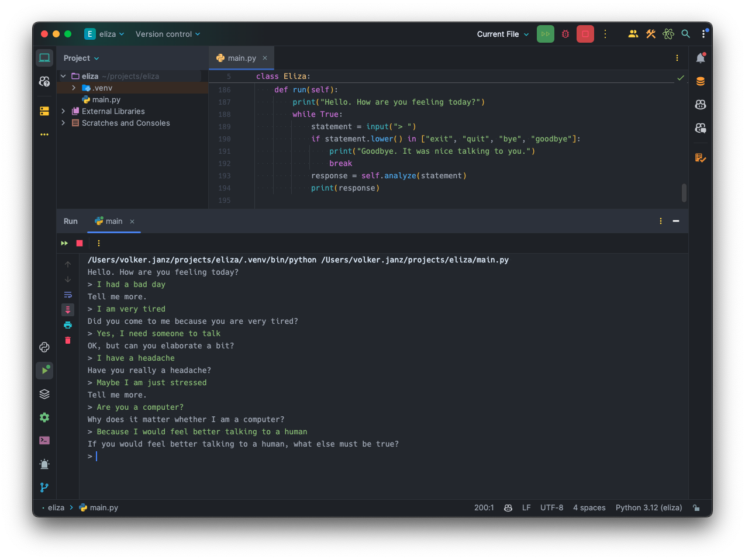Run the main configuration with the green button

pyautogui.click(x=545, y=34)
